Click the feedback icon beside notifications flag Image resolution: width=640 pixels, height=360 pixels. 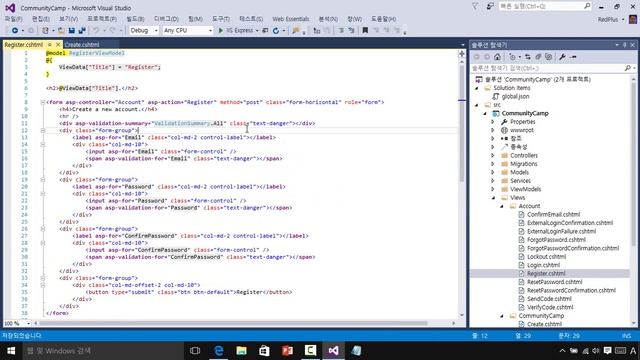coord(490,6)
